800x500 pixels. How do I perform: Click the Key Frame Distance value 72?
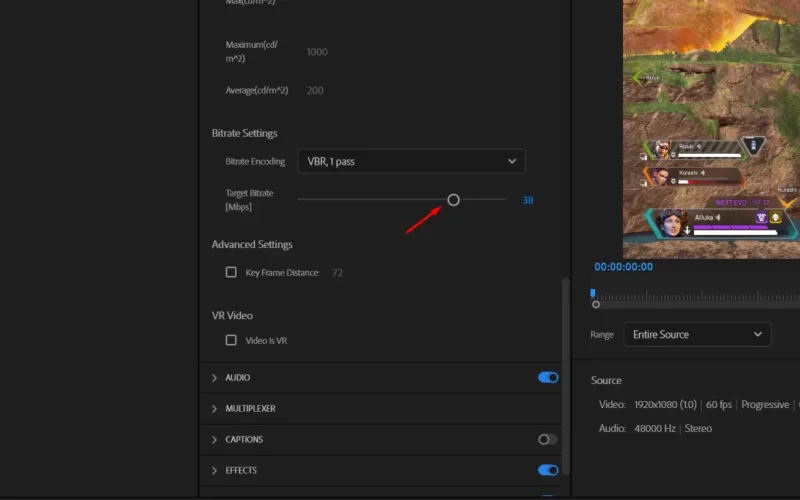(x=337, y=273)
